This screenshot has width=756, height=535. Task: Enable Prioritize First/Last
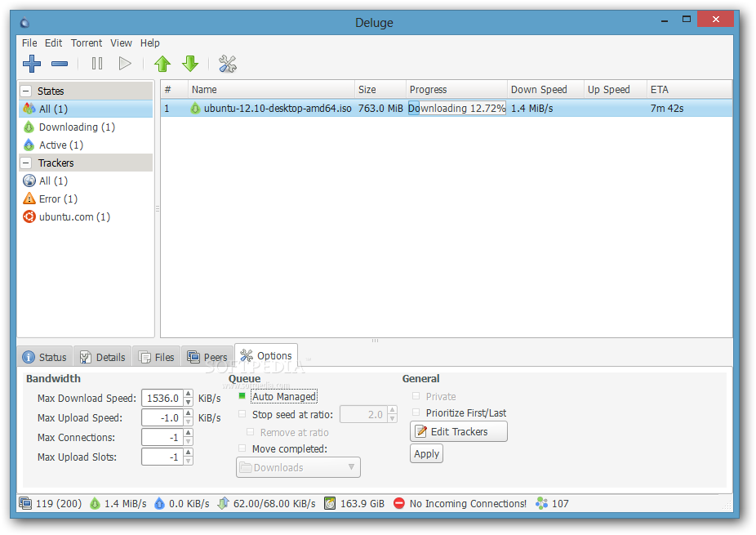[416, 412]
